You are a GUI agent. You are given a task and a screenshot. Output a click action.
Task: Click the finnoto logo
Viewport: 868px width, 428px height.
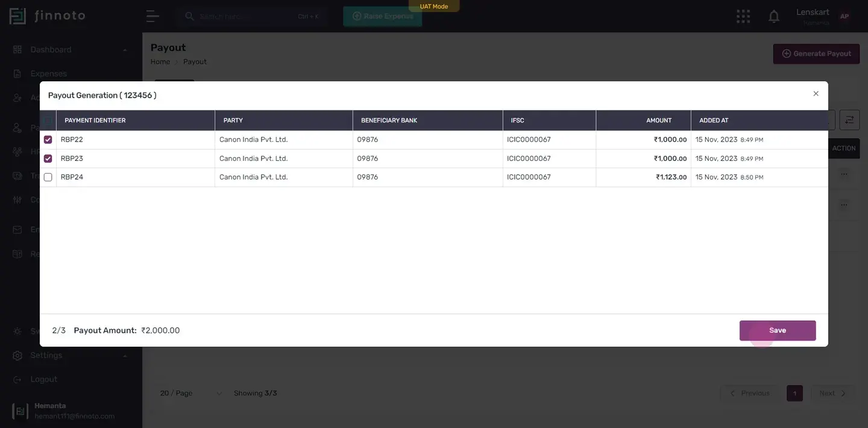click(x=48, y=16)
